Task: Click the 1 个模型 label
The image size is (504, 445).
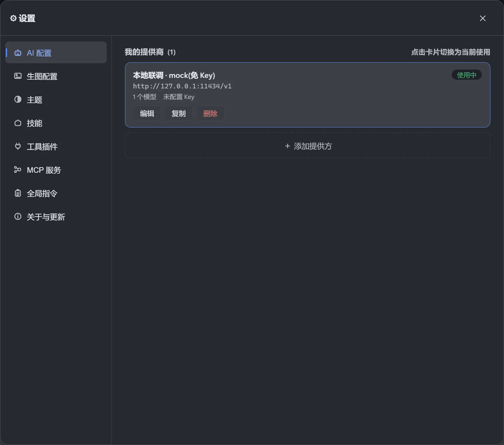Action: click(144, 97)
